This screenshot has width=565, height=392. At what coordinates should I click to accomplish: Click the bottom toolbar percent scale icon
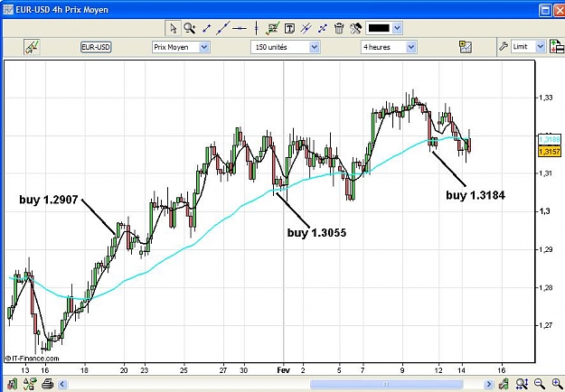[32, 384]
